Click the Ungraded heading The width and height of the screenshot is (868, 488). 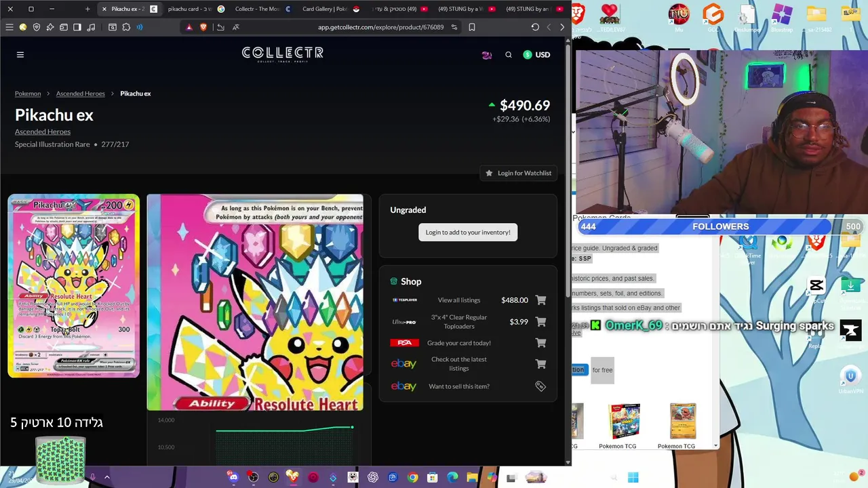408,210
